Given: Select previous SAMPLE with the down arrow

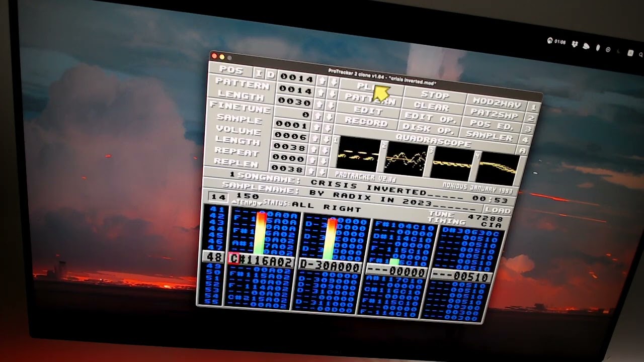Looking at the screenshot, I should [329, 128].
